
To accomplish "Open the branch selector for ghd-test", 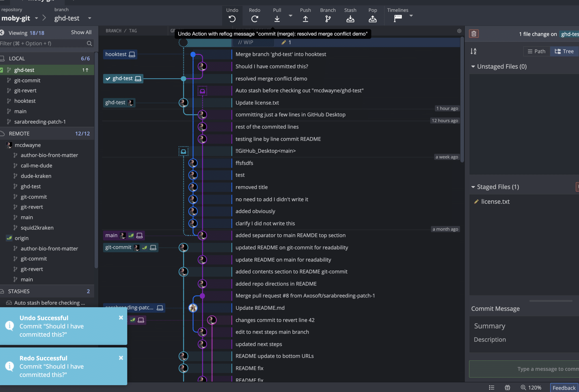I will tap(90, 18).
